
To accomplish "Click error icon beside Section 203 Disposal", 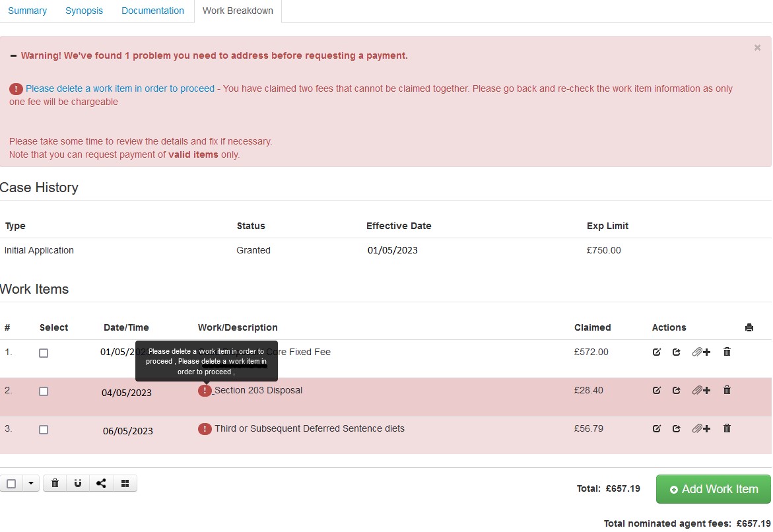I will [x=205, y=391].
